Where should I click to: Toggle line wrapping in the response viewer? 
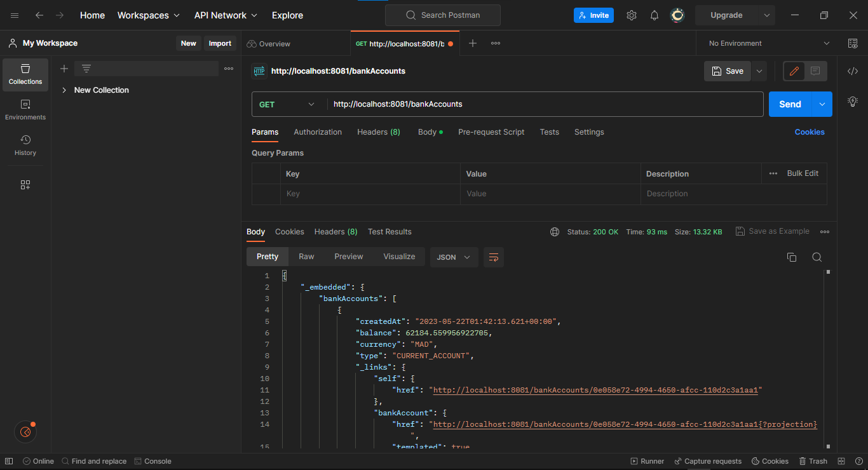tap(494, 257)
